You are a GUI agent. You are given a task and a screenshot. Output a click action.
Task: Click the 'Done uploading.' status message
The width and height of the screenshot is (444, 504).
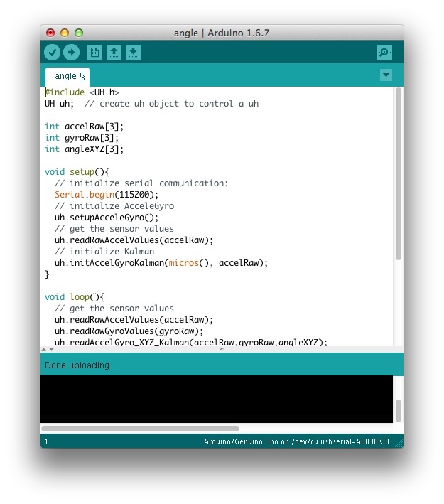[78, 365]
